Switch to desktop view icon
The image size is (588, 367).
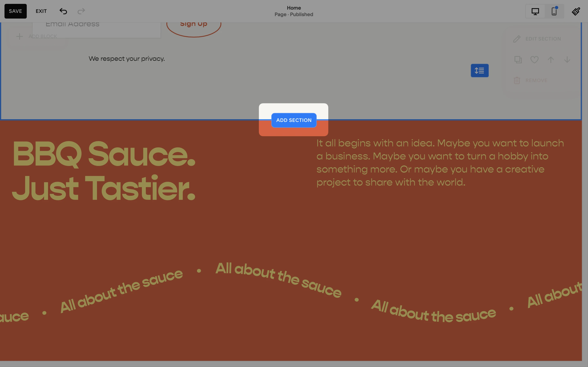(535, 11)
